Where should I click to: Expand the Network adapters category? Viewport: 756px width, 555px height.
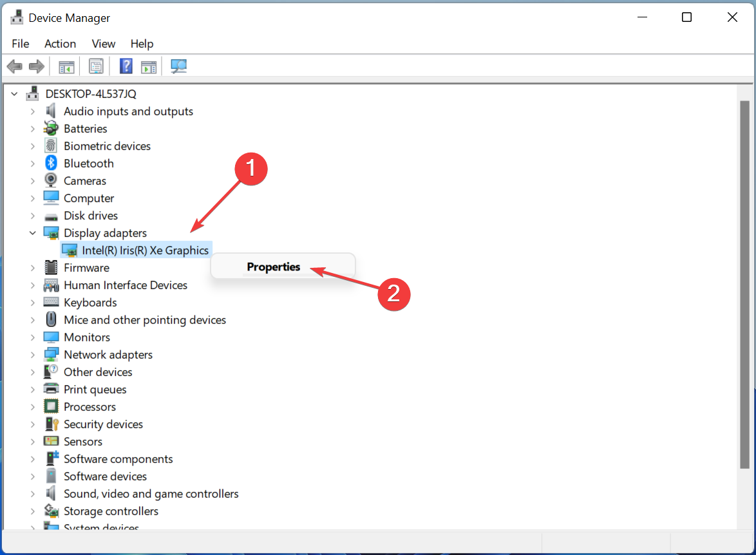[32, 355]
